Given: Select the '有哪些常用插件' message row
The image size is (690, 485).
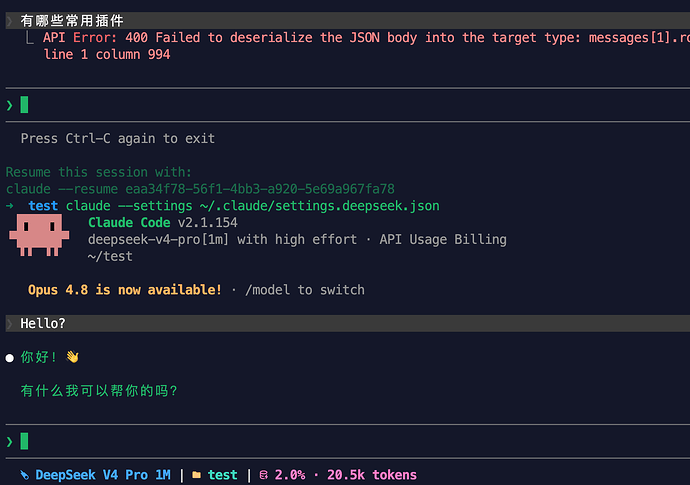Looking at the screenshot, I should pyautogui.click(x=348, y=21).
